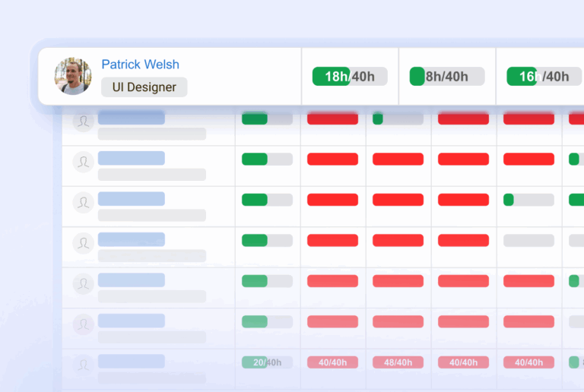Select the 8h/40h workload bar

click(446, 76)
